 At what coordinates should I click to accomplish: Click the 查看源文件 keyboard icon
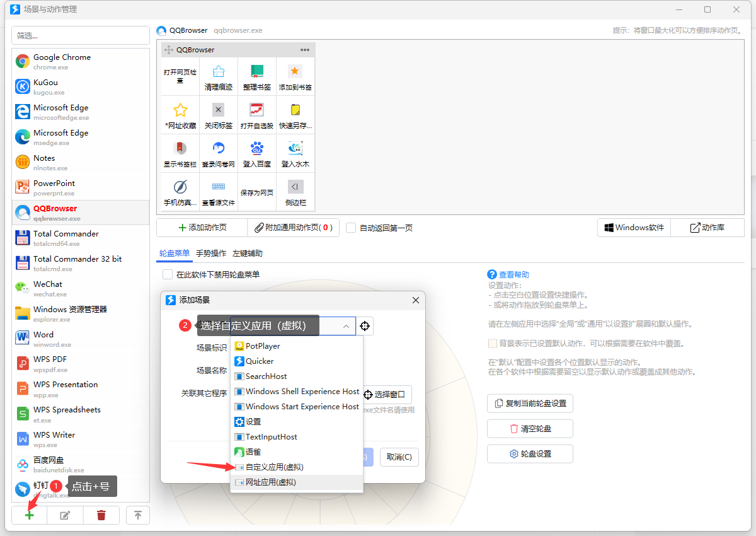pos(219,187)
